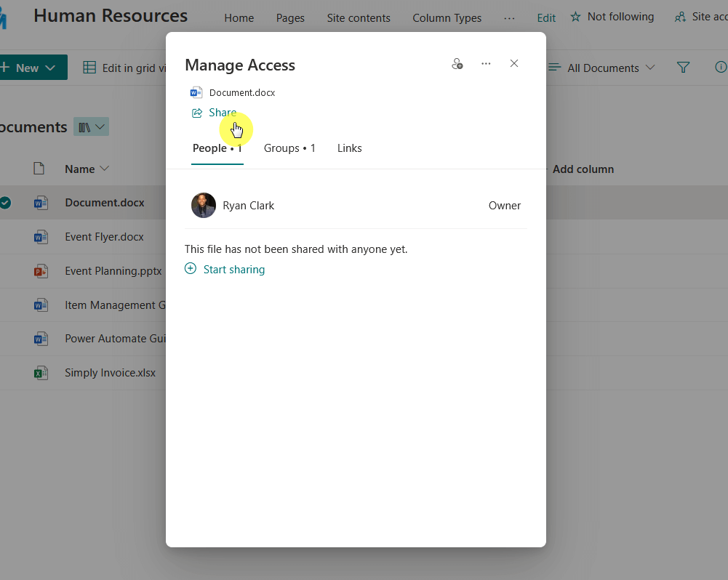Click the grid icon in Edit in grid view
728x580 pixels.
click(89, 68)
